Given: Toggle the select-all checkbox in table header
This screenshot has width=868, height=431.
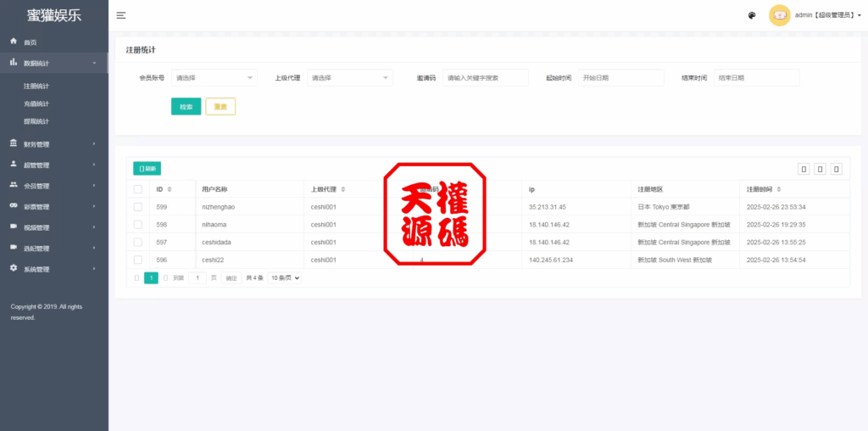Looking at the screenshot, I should 138,189.
